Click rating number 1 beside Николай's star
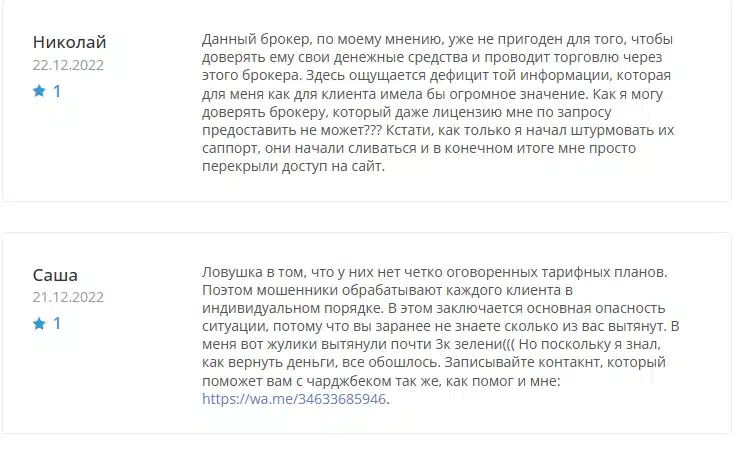The height and width of the screenshot is (453, 743). pos(57,91)
